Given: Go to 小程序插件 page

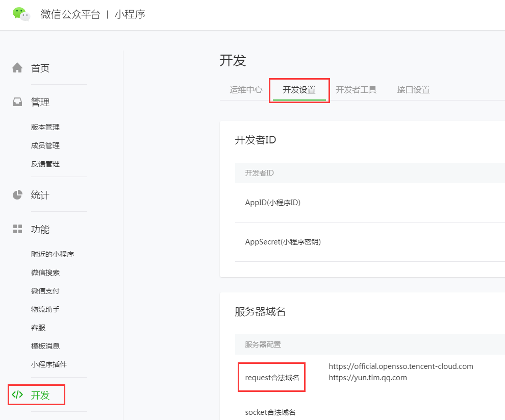Looking at the screenshot, I should tap(49, 364).
